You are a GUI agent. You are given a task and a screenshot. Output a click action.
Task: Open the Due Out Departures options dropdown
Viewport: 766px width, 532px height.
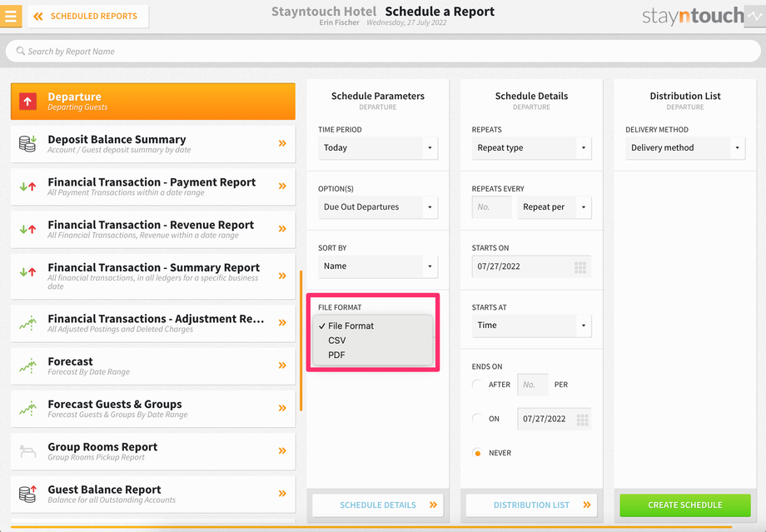(x=378, y=207)
